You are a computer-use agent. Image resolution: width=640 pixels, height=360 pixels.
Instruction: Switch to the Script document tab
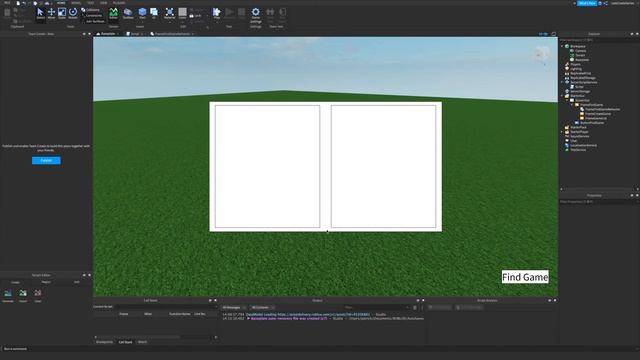tap(134, 34)
